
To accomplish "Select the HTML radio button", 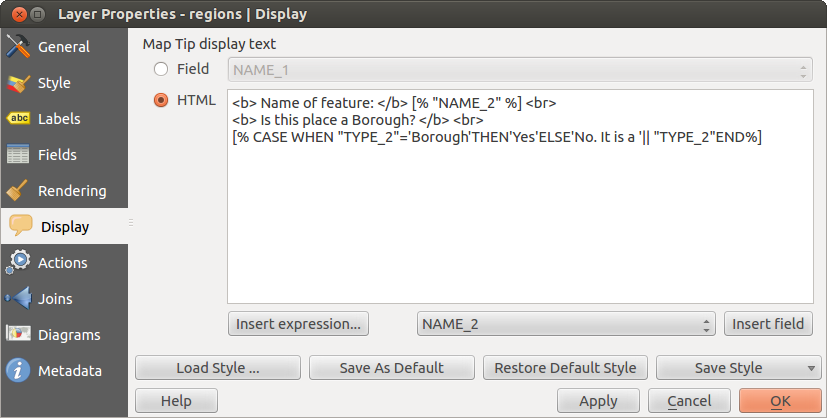I will point(160,101).
